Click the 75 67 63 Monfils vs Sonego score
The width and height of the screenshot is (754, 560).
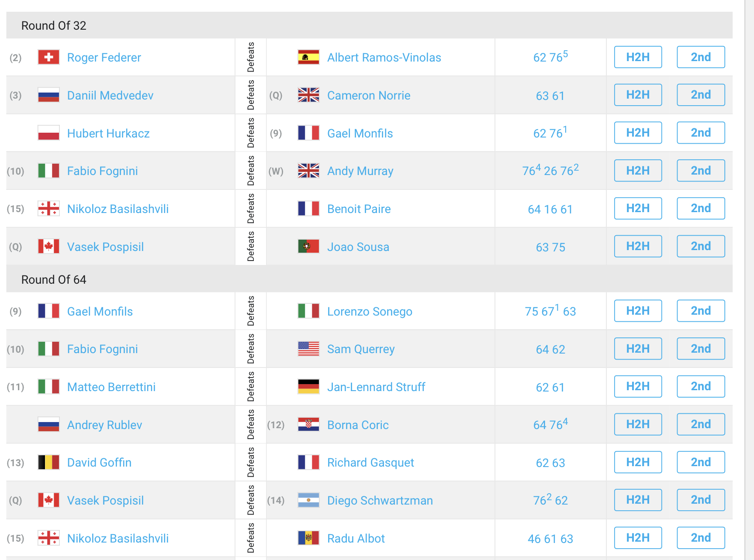point(550,311)
